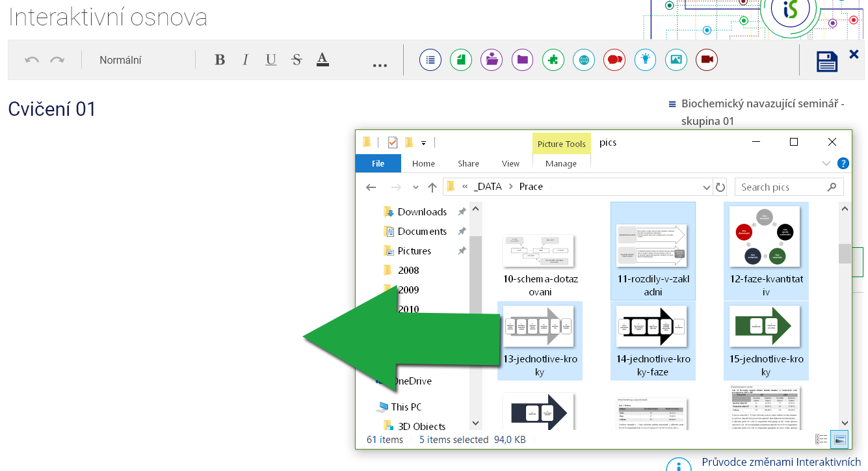Click the yellow lightbulb icon
The width and height of the screenshot is (868, 471).
click(645, 60)
